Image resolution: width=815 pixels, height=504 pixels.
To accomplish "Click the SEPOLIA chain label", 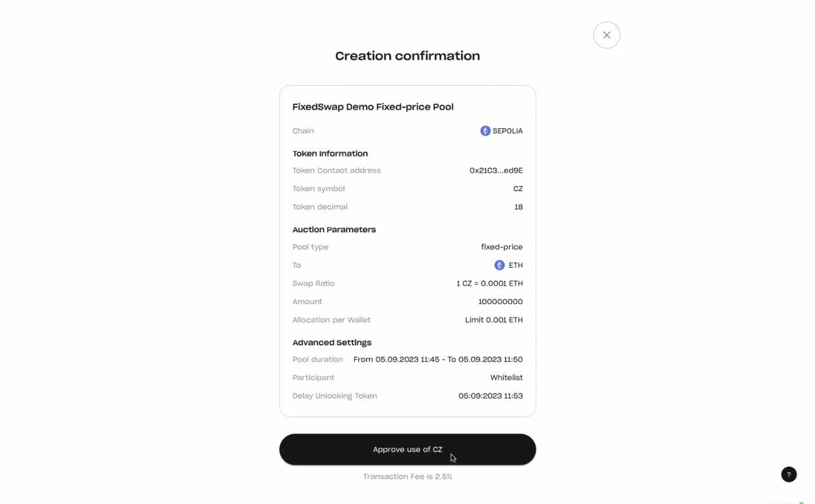I will 507,131.
